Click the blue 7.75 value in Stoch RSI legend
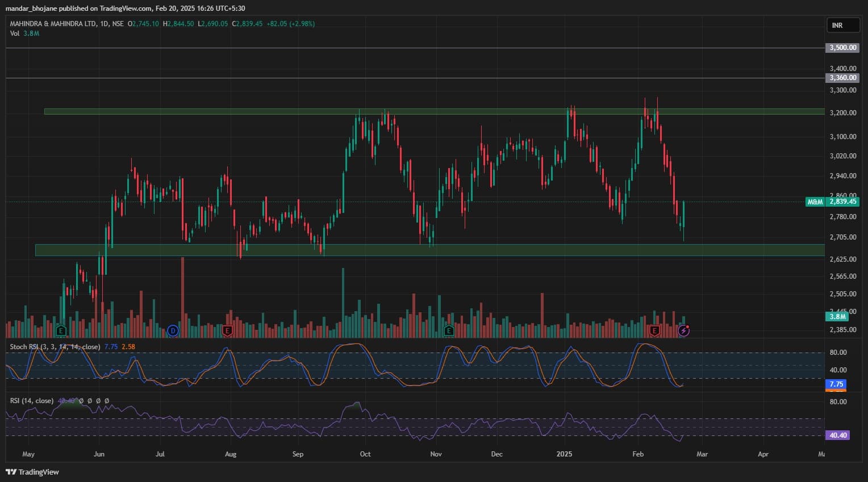The image size is (868, 482). pyautogui.click(x=111, y=347)
